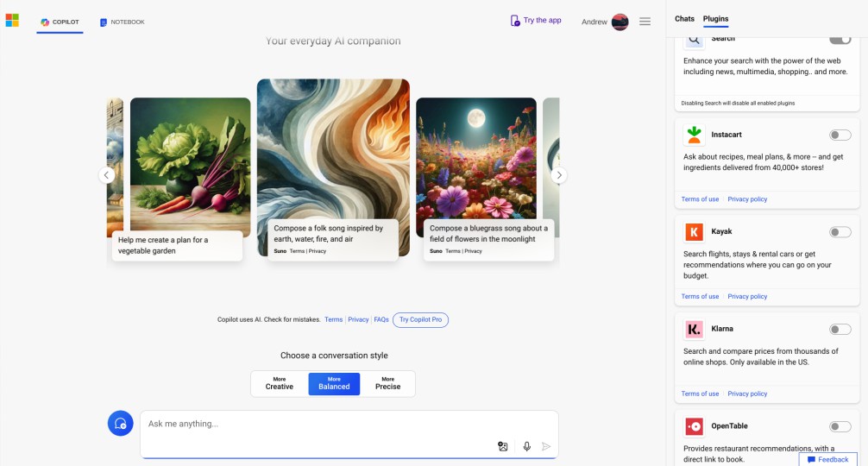Show next suggestions with right carousel arrow

pyautogui.click(x=559, y=175)
